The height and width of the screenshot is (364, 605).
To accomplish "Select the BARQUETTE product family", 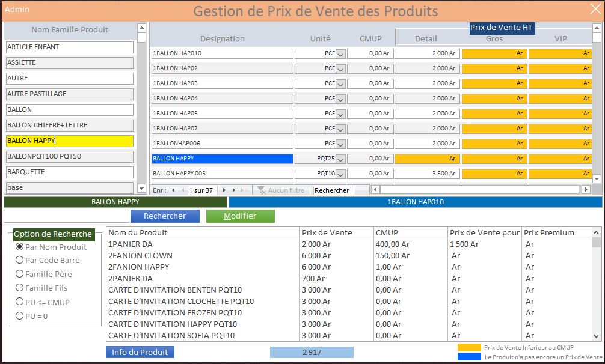I will click(x=70, y=172).
